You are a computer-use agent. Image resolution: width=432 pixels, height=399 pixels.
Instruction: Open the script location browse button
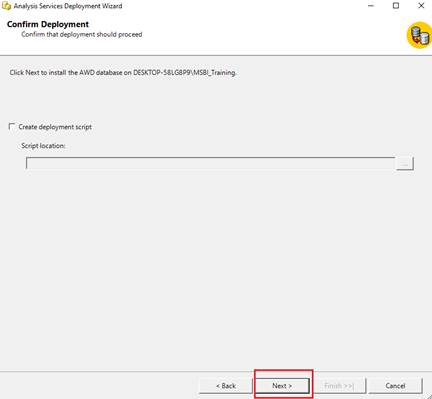click(x=405, y=163)
